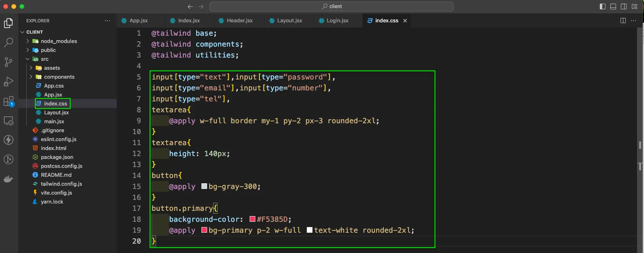
Task: Click the bg-gray-300 color swatch
Action: coord(204,186)
